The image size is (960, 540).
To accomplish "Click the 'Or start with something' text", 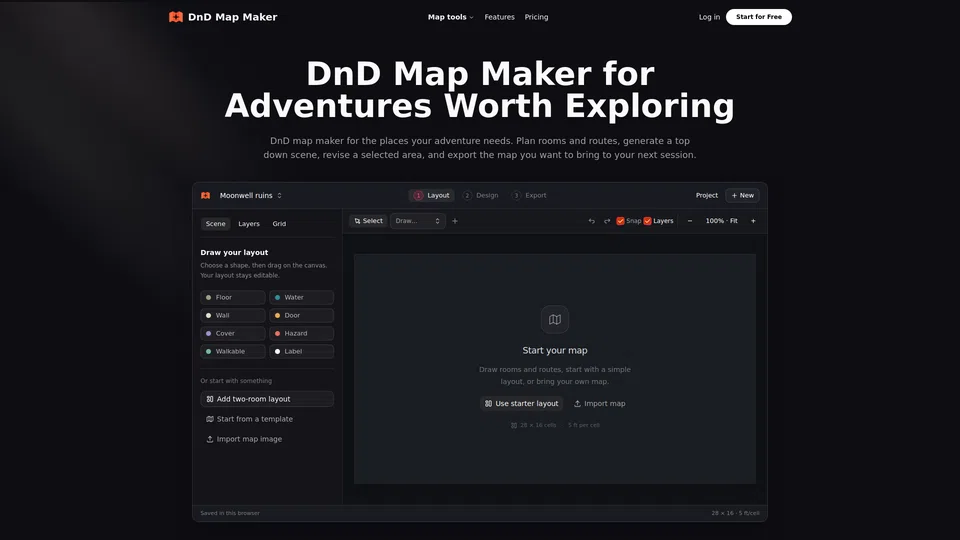I will point(236,381).
